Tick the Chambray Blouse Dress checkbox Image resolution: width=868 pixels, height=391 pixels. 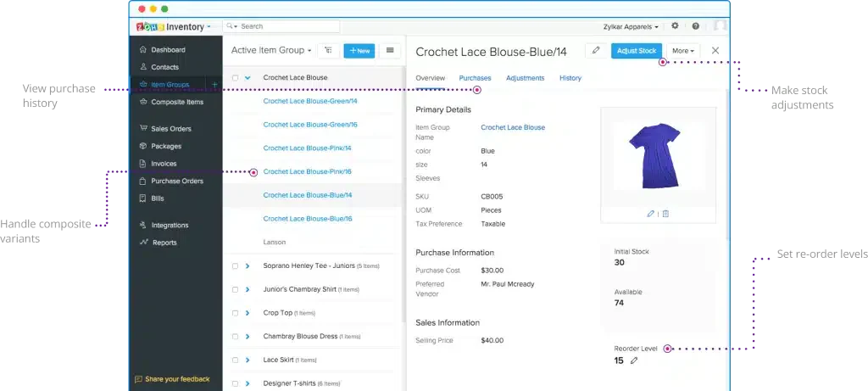[236, 337]
